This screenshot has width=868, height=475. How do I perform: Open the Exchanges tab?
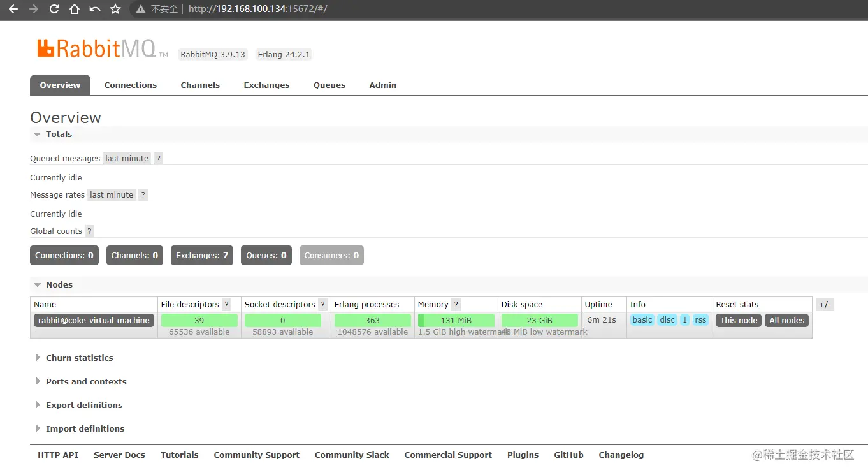266,85
